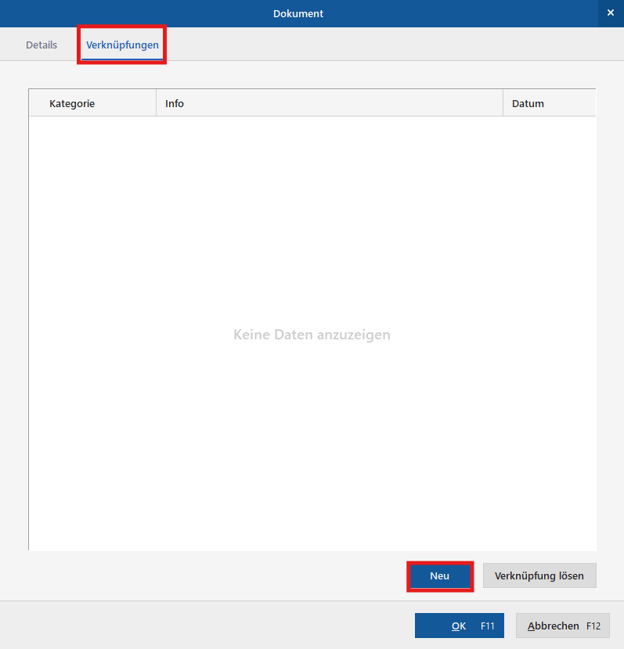This screenshot has width=624, height=649.
Task: Click the divider between Kategorie and Info
Action: tap(156, 103)
